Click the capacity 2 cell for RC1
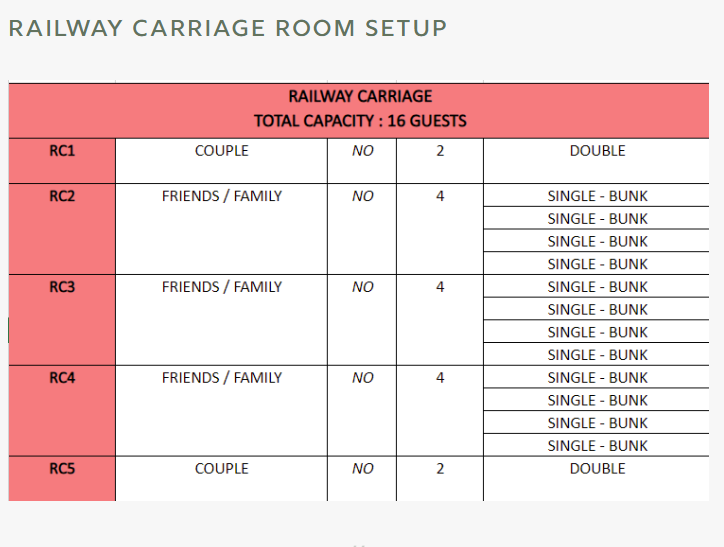Image resolution: width=724 pixels, height=547 pixels. [440, 161]
